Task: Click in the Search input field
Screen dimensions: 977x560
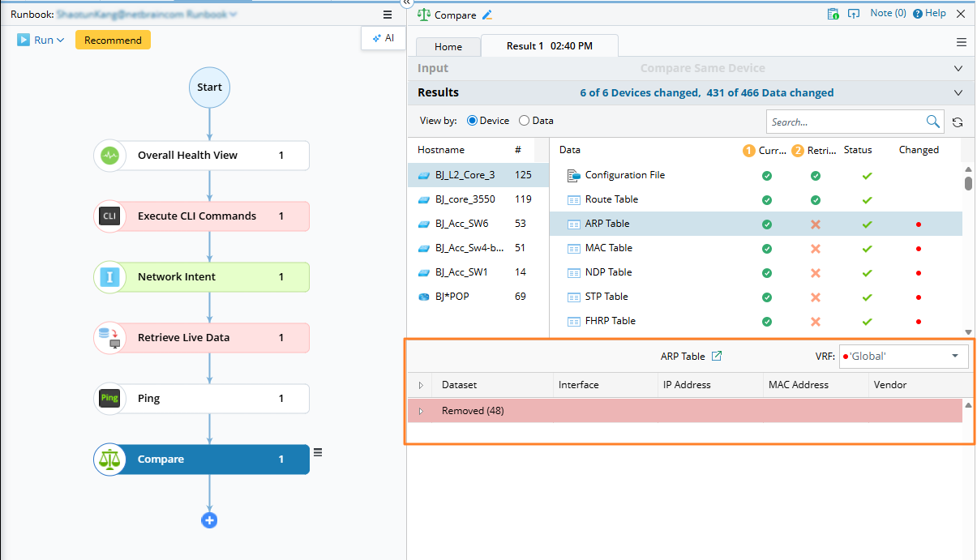Action: tap(843, 122)
